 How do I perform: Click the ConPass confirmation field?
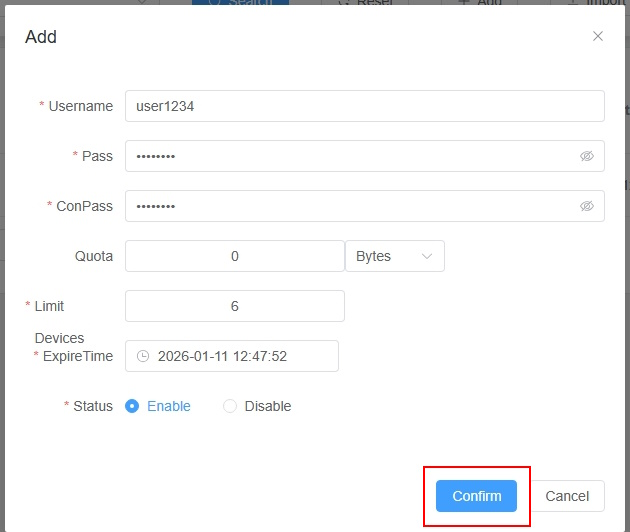(x=350, y=206)
